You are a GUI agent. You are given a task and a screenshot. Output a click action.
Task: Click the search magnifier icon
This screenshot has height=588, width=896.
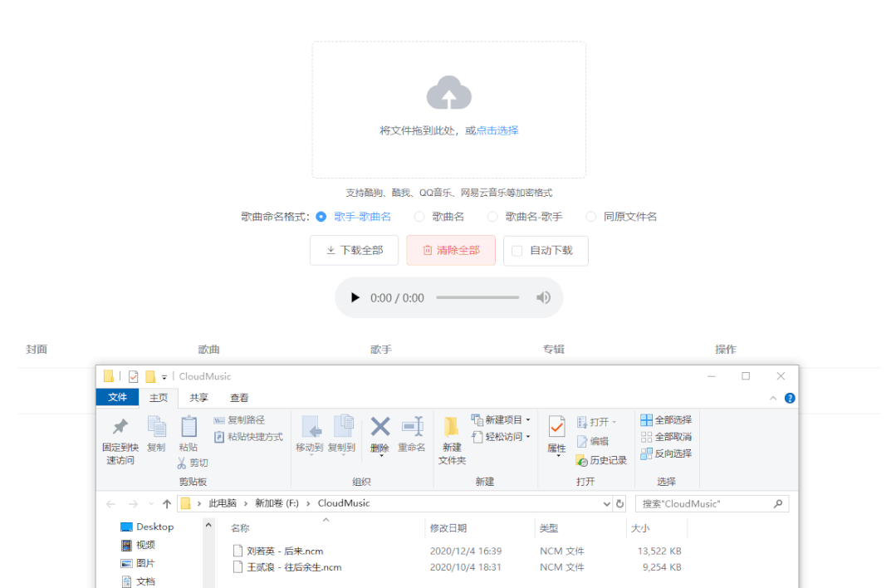coord(778,503)
